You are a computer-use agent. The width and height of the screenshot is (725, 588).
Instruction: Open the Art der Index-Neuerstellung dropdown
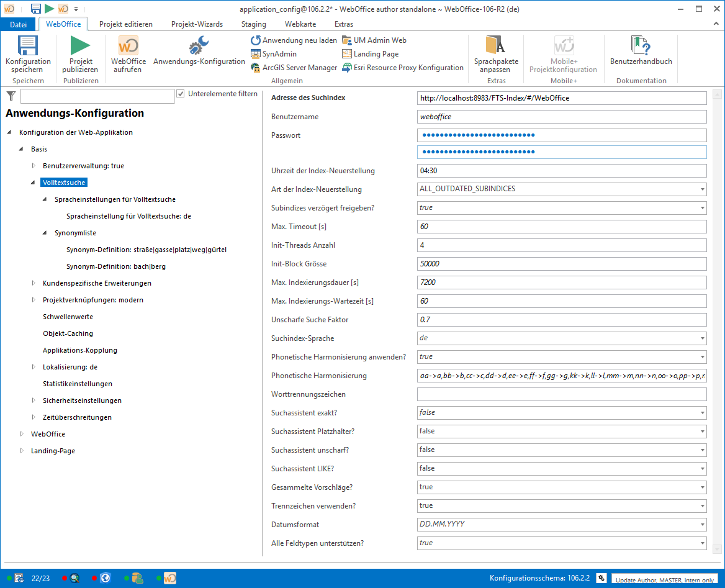pos(702,189)
